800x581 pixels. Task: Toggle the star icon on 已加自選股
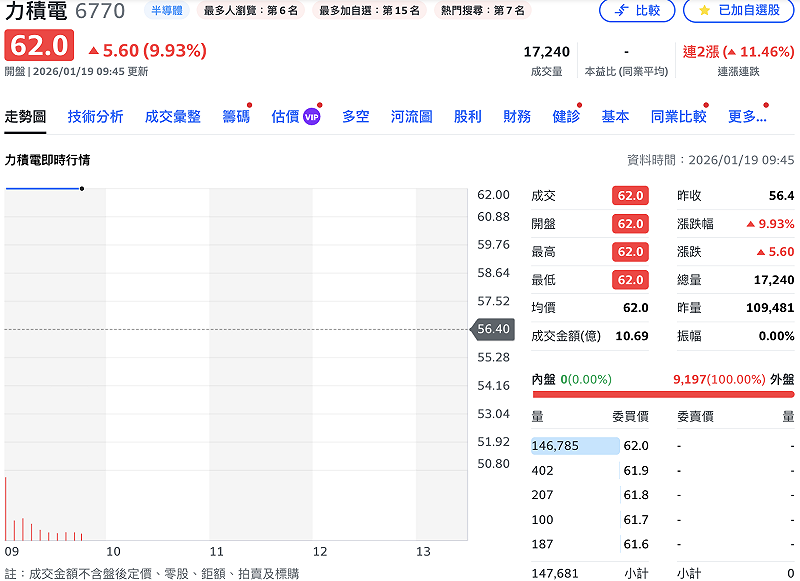pos(705,11)
